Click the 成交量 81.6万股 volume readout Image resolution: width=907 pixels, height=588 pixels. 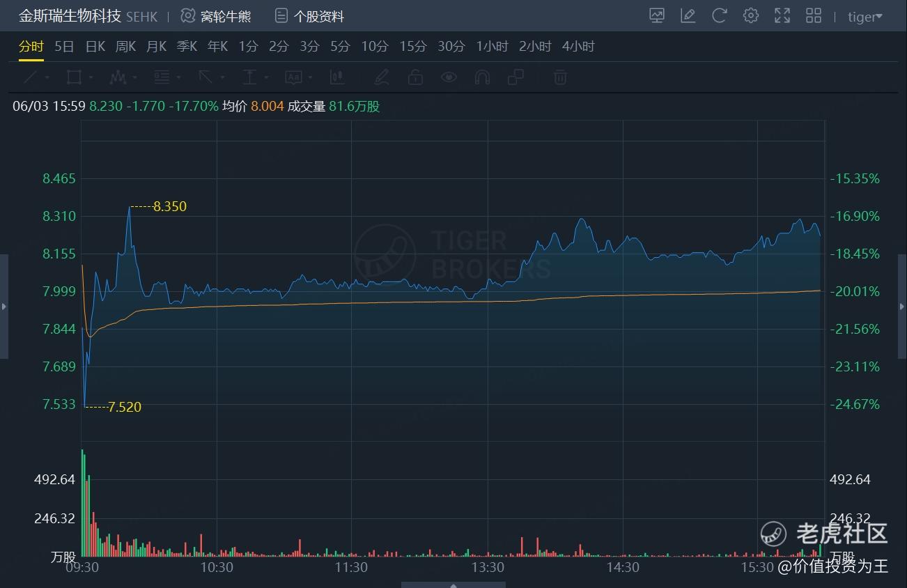[334, 107]
